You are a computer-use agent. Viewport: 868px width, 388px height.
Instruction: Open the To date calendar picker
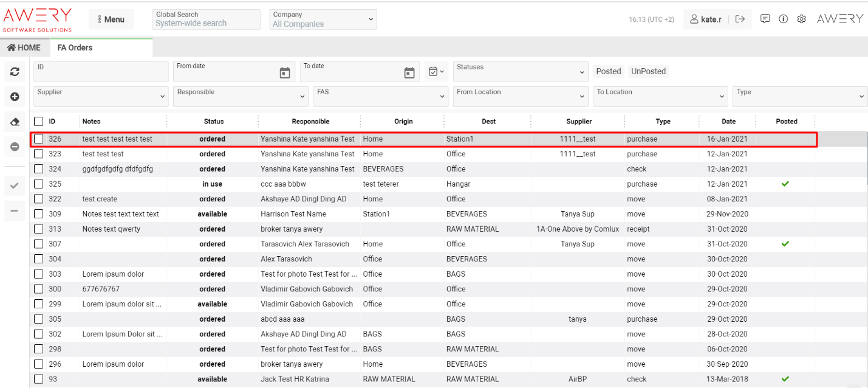point(409,73)
